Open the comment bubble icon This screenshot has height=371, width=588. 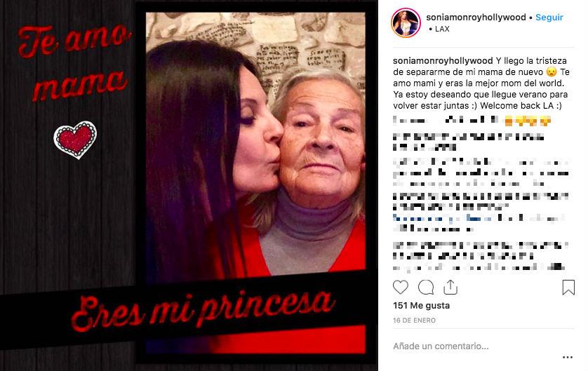click(426, 288)
